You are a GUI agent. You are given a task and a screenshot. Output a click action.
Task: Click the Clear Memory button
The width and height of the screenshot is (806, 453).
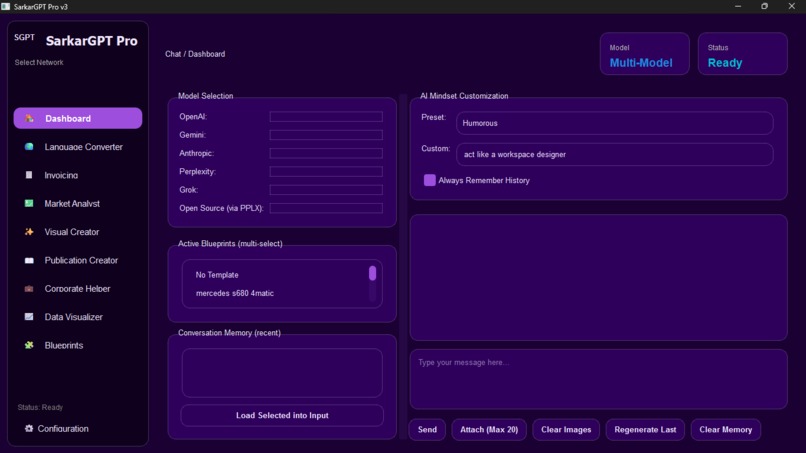(x=725, y=429)
